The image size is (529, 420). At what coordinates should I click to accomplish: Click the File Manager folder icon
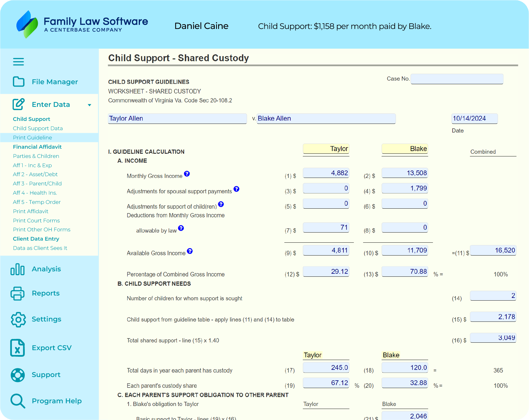[18, 81]
